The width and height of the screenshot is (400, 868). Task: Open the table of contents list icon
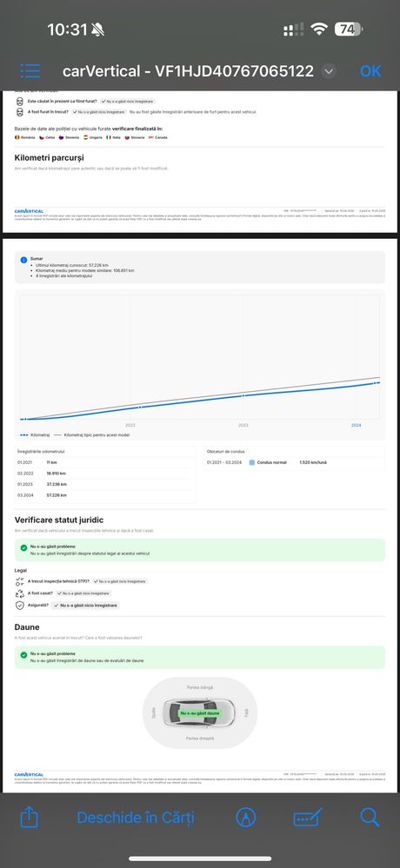(x=30, y=71)
